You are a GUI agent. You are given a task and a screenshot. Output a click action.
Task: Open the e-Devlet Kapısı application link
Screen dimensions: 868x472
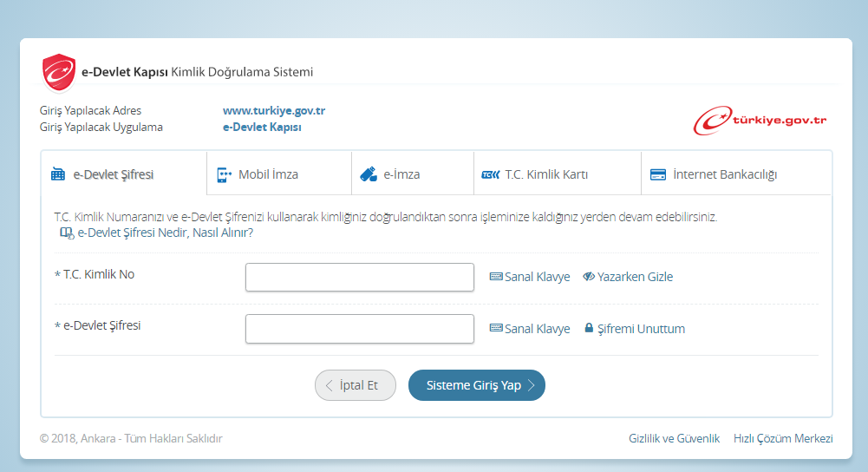pos(262,127)
